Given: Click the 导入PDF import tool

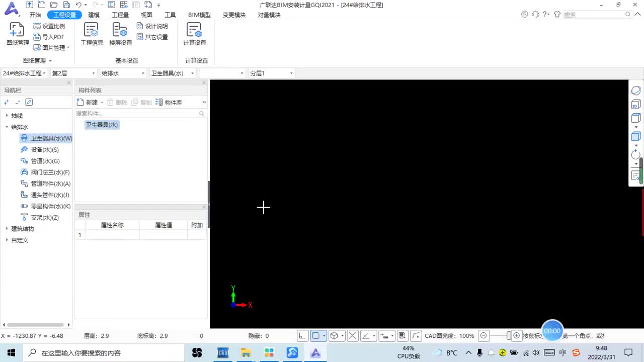Looking at the screenshot, I should pyautogui.click(x=49, y=37).
